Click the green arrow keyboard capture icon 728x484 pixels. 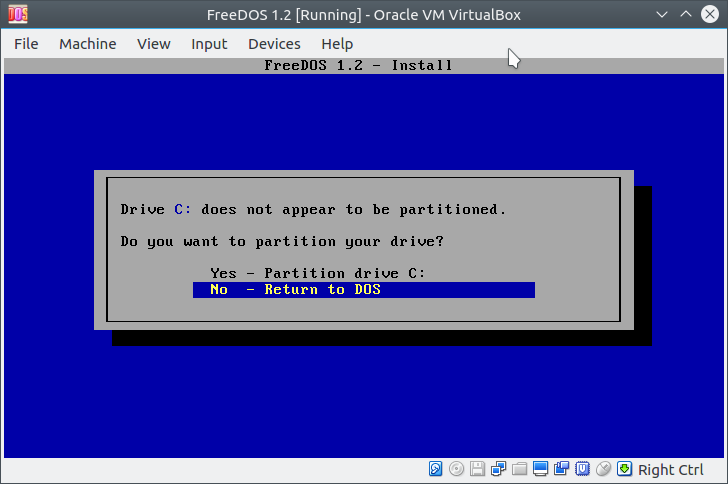tap(624, 469)
